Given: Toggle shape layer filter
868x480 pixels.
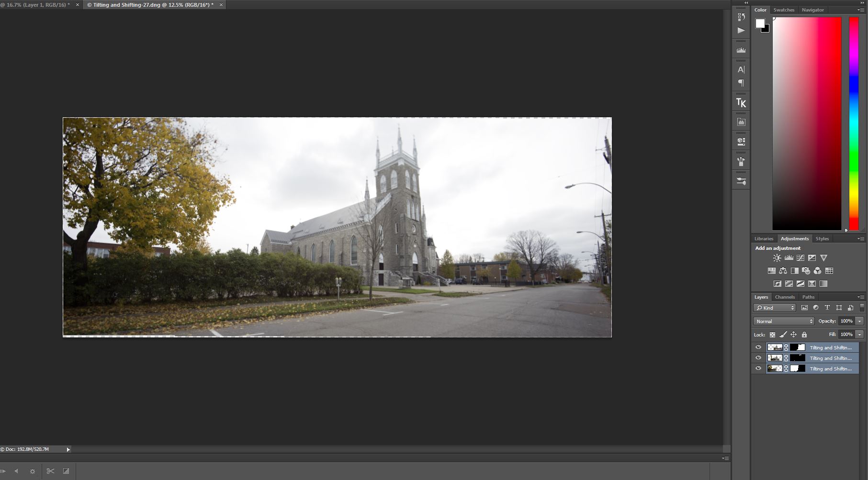Looking at the screenshot, I should 839,308.
